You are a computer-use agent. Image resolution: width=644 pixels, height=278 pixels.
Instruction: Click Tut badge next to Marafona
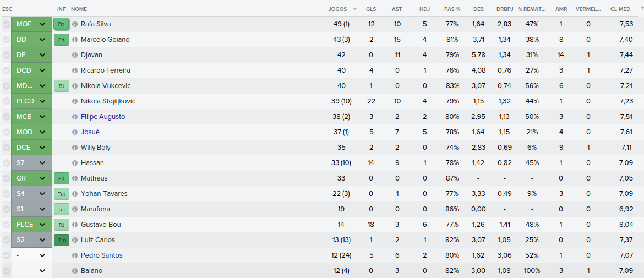point(61,209)
